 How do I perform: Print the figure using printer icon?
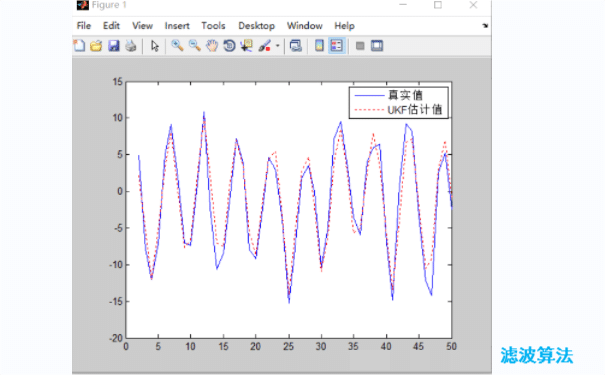pyautogui.click(x=131, y=46)
